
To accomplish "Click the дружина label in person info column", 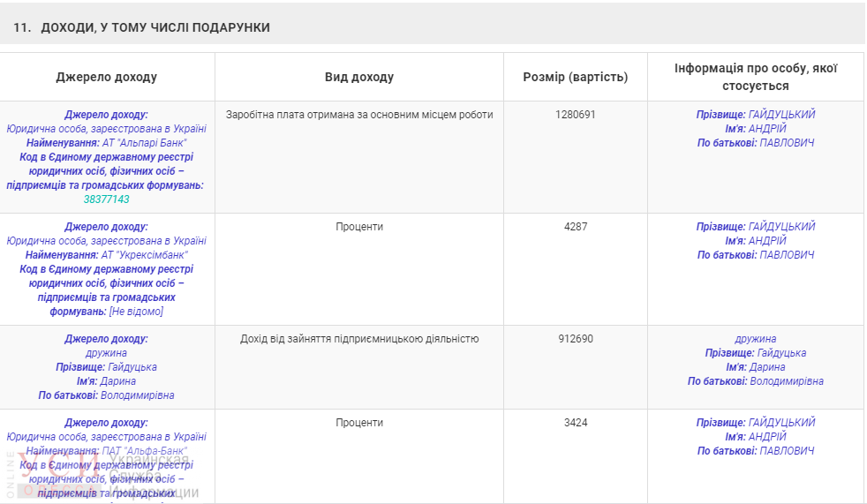I will (x=755, y=339).
